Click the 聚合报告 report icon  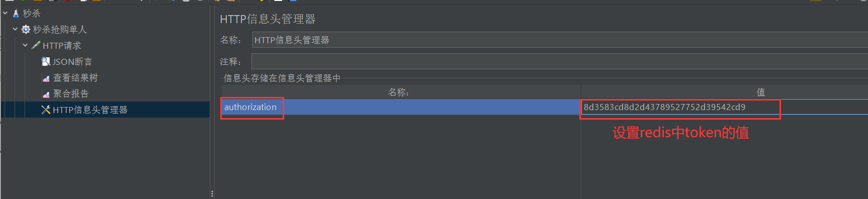tap(46, 94)
